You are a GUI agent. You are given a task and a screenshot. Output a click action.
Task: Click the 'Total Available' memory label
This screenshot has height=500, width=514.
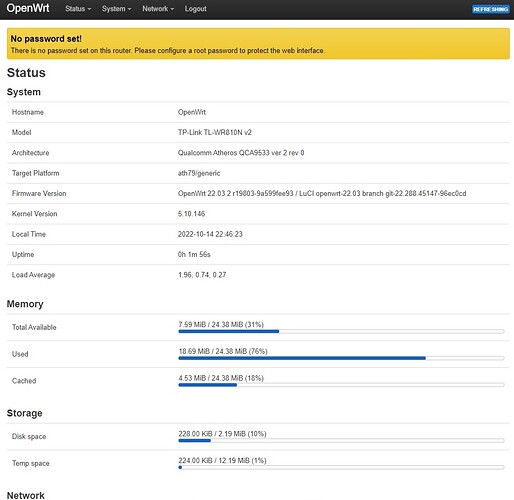pos(34,327)
